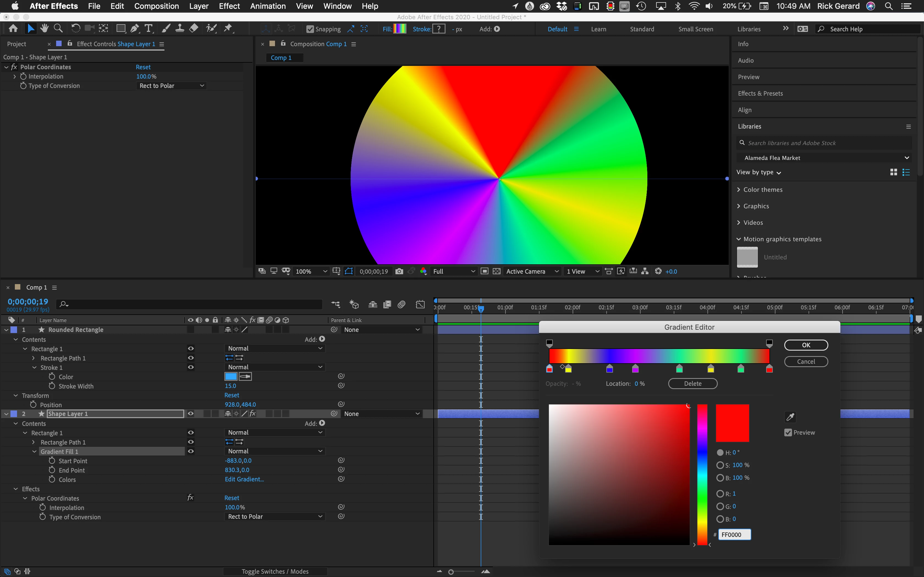The height and width of the screenshot is (577, 924).
Task: Select the Hand tool
Action: (44, 28)
